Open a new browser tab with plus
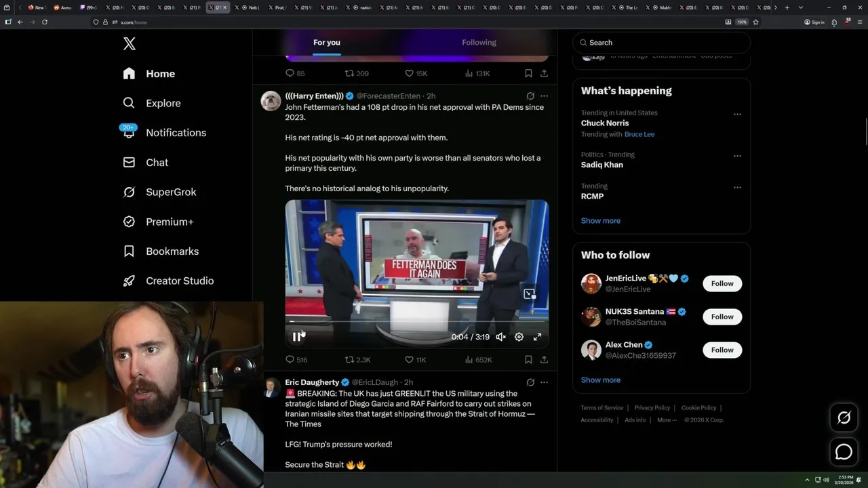 (x=787, y=7)
